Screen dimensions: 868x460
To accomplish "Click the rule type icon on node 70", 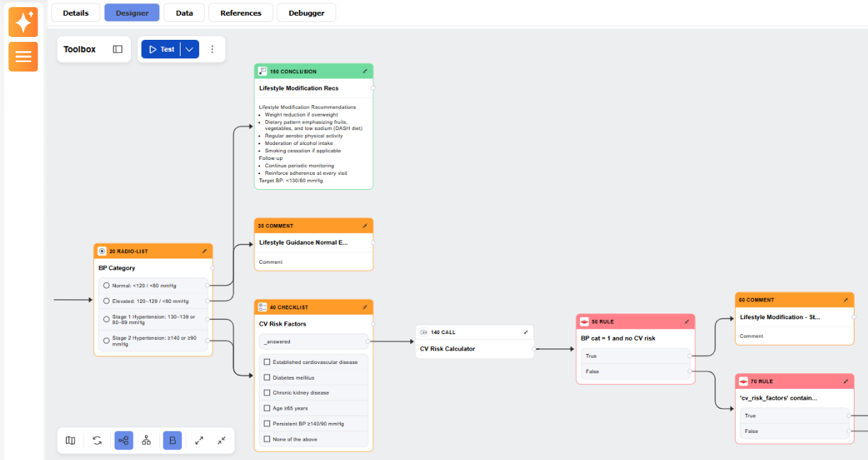I will tap(744, 381).
